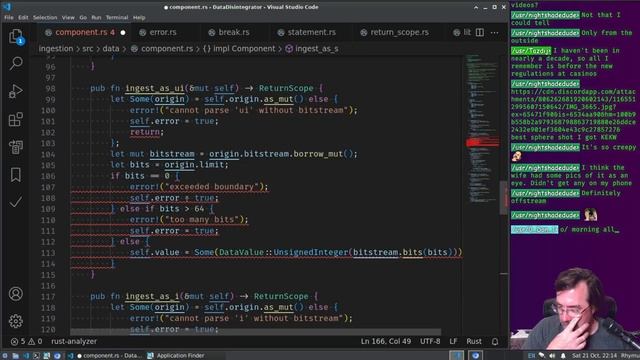Click the Application Finder taskbar button
The image size is (640, 360).
pyautogui.click(x=176, y=356)
